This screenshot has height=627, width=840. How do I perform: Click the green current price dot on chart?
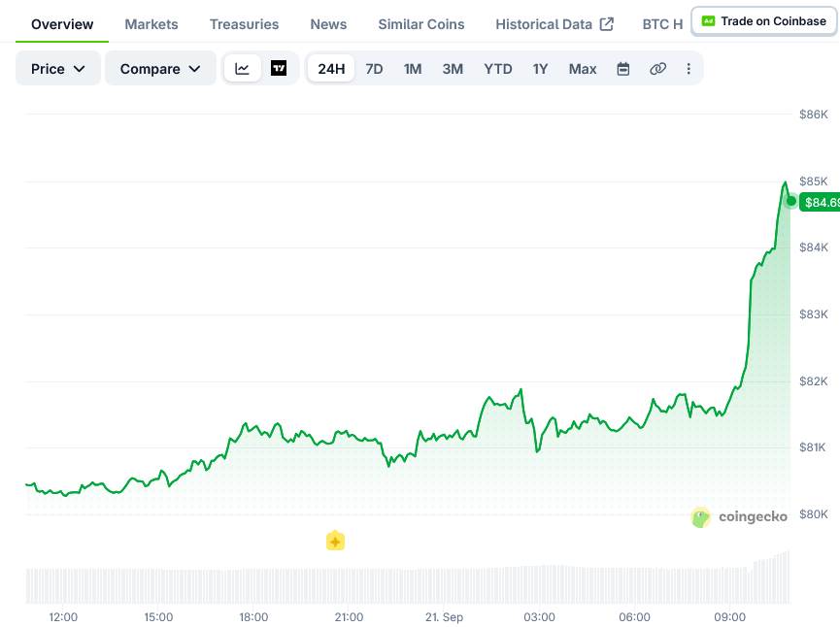(x=790, y=201)
